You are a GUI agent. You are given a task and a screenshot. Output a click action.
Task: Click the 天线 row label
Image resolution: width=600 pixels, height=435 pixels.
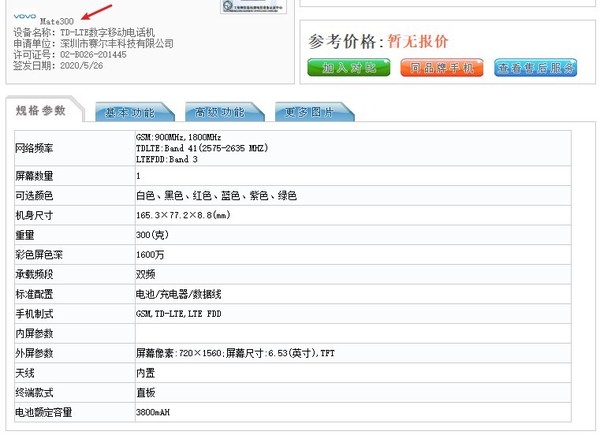pos(25,373)
